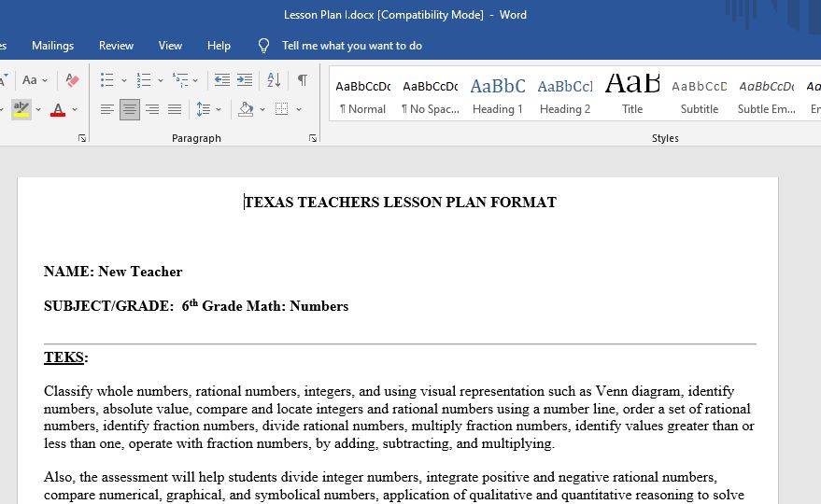This screenshot has height=504, width=821.
Task: Apply paragraph shading paint bucket
Action: [246, 109]
